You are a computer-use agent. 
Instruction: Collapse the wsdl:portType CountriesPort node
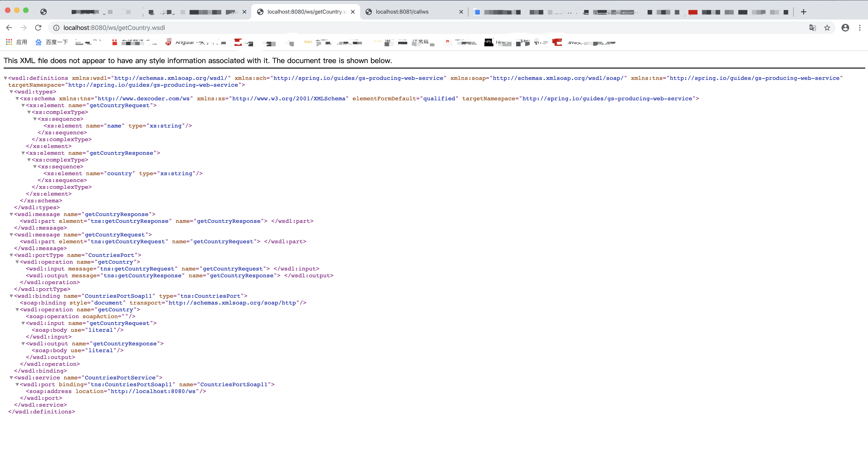[x=11, y=255]
